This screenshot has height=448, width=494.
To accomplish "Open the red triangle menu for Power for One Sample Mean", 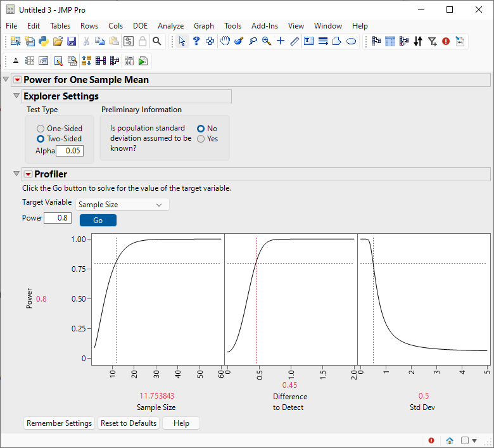I will [18, 80].
